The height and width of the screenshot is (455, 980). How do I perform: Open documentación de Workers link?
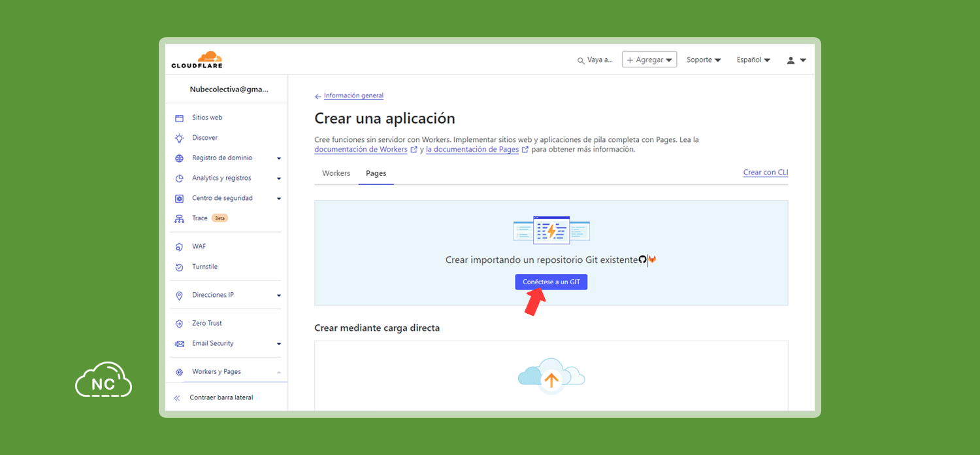point(361,150)
